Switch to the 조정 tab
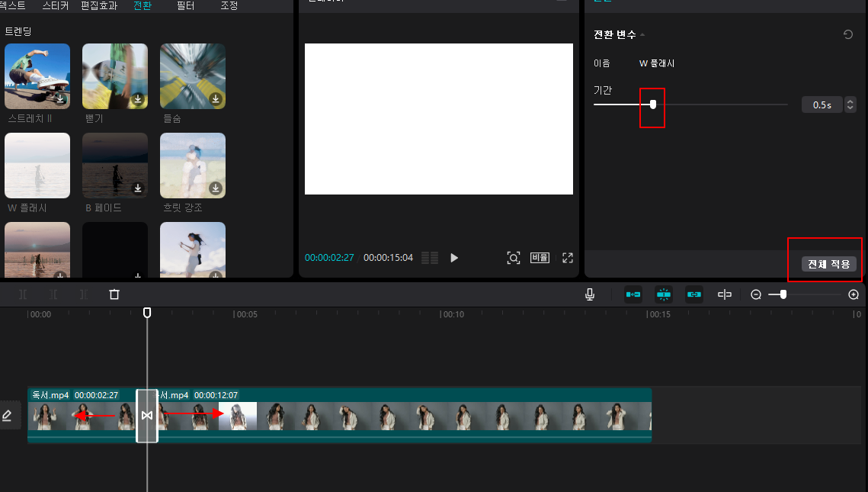Image resolution: width=868 pixels, height=492 pixels. click(229, 5)
